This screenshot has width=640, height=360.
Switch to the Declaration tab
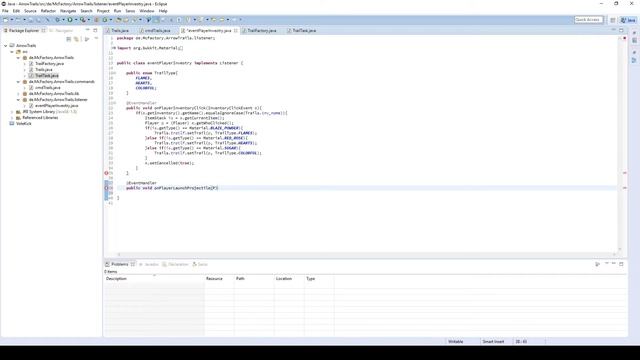coord(176,264)
